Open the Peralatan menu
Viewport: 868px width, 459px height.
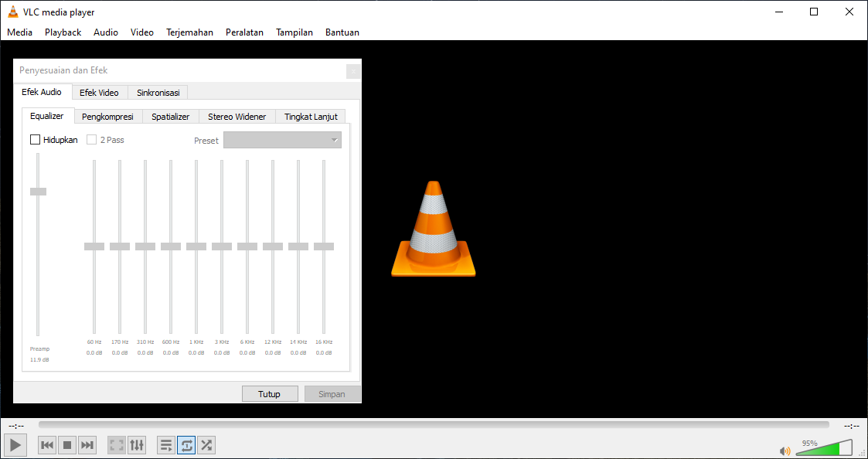click(244, 32)
